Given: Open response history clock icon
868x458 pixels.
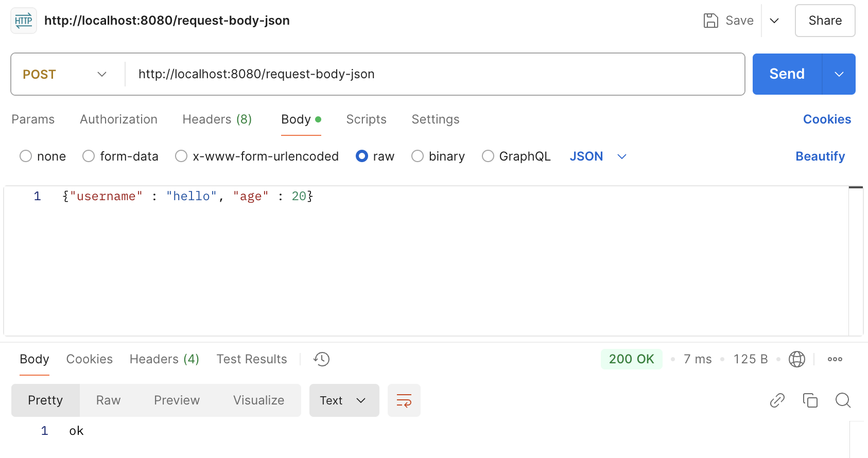Looking at the screenshot, I should tap(322, 359).
